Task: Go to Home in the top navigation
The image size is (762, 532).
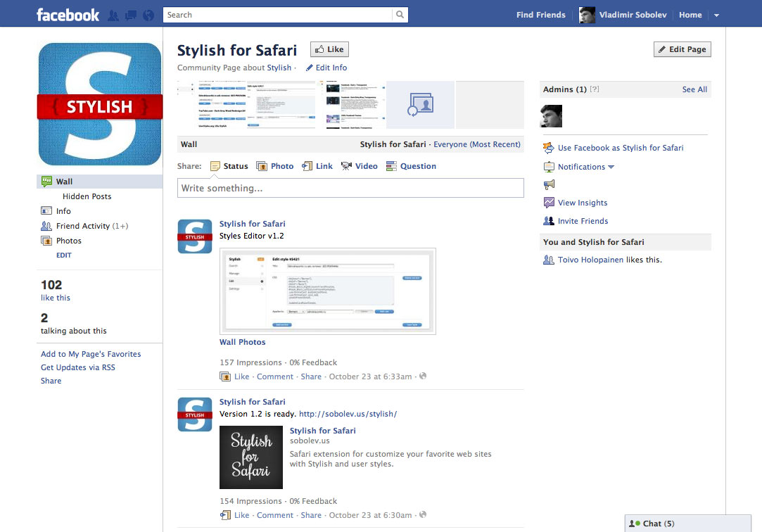Action: (x=690, y=14)
